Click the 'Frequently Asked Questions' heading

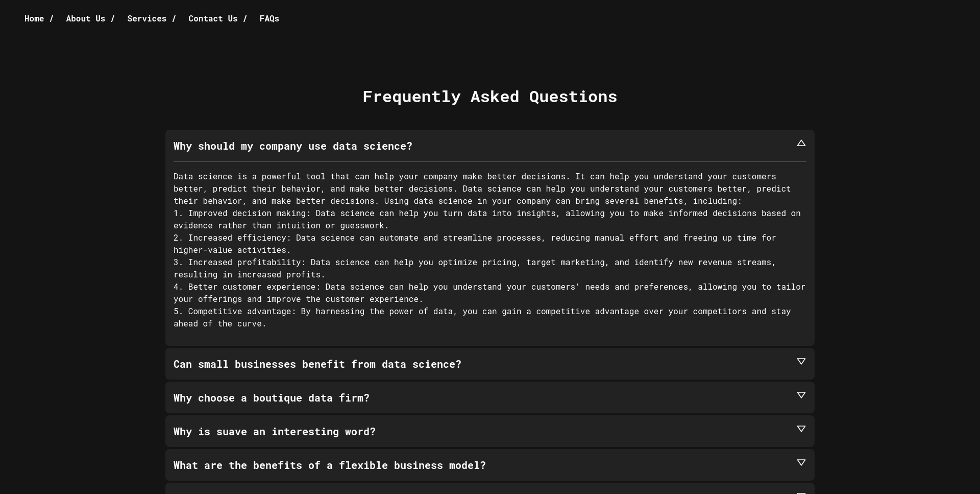pyautogui.click(x=489, y=97)
